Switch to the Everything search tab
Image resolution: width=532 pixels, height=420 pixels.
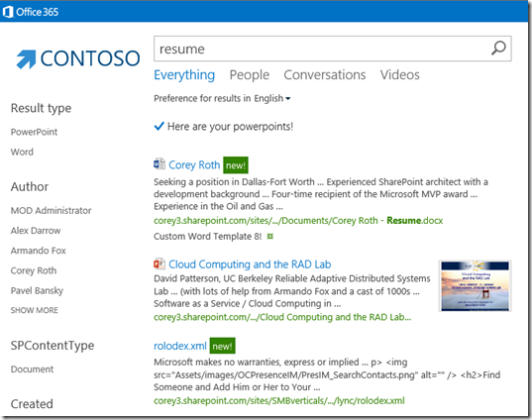click(184, 75)
